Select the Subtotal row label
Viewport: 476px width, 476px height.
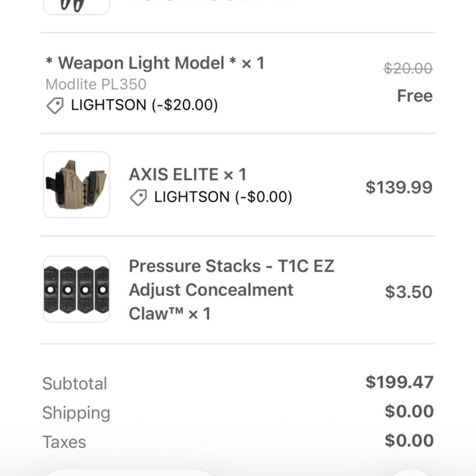coord(75,383)
